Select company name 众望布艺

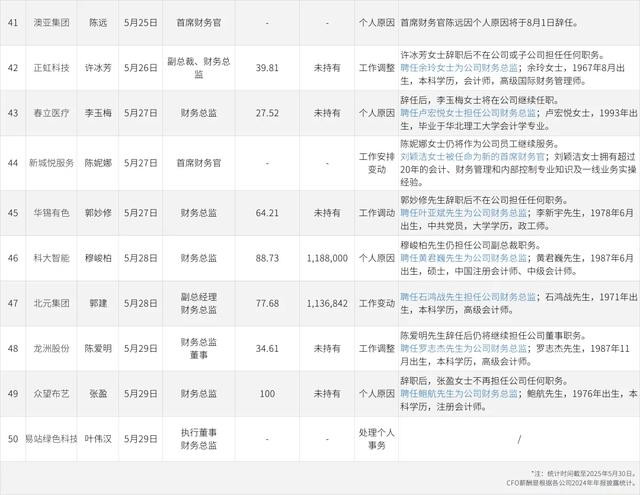tap(51, 394)
